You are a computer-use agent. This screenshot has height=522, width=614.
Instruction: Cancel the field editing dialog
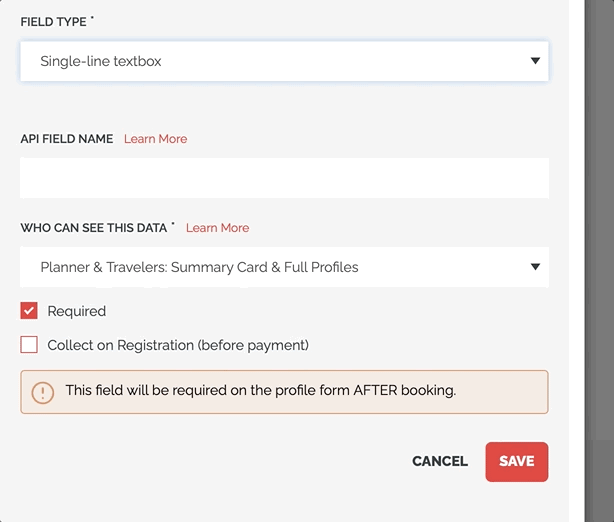440,461
